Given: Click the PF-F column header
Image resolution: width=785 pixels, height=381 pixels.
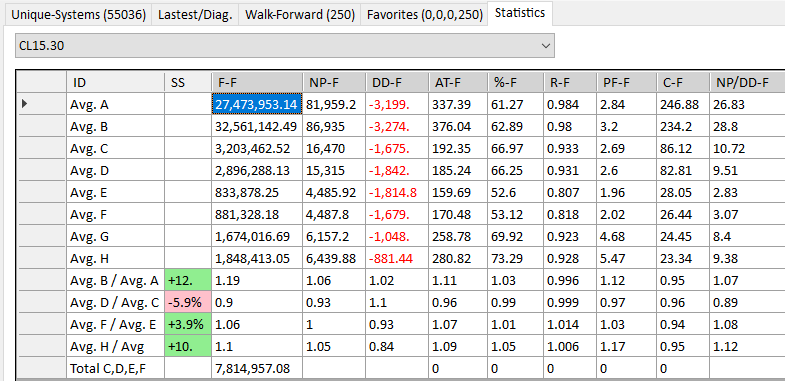Looking at the screenshot, I should point(626,82).
